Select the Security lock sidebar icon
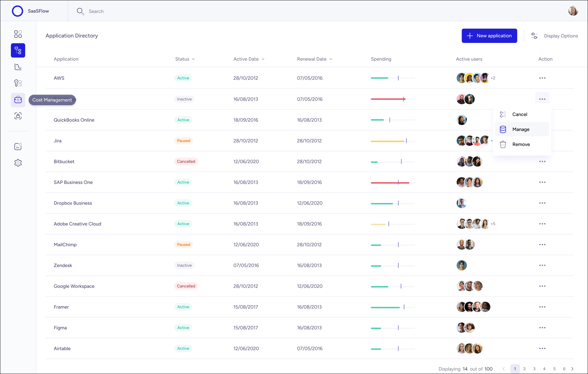 (18, 116)
